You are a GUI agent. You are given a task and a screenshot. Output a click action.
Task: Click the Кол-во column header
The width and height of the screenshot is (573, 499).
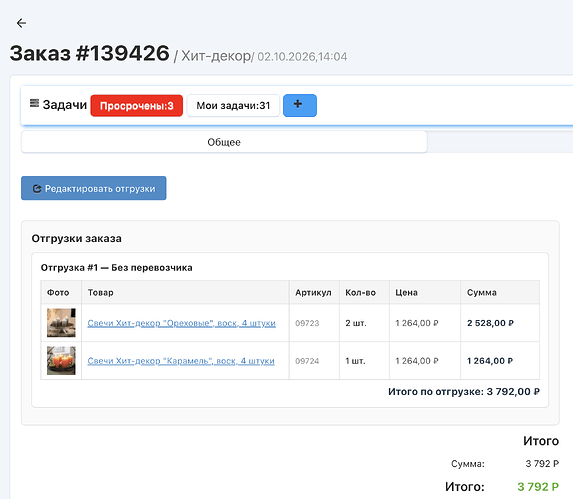[x=360, y=292]
